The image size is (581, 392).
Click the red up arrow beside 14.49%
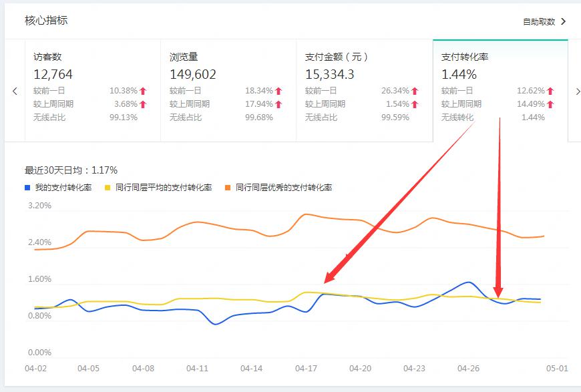click(x=550, y=104)
